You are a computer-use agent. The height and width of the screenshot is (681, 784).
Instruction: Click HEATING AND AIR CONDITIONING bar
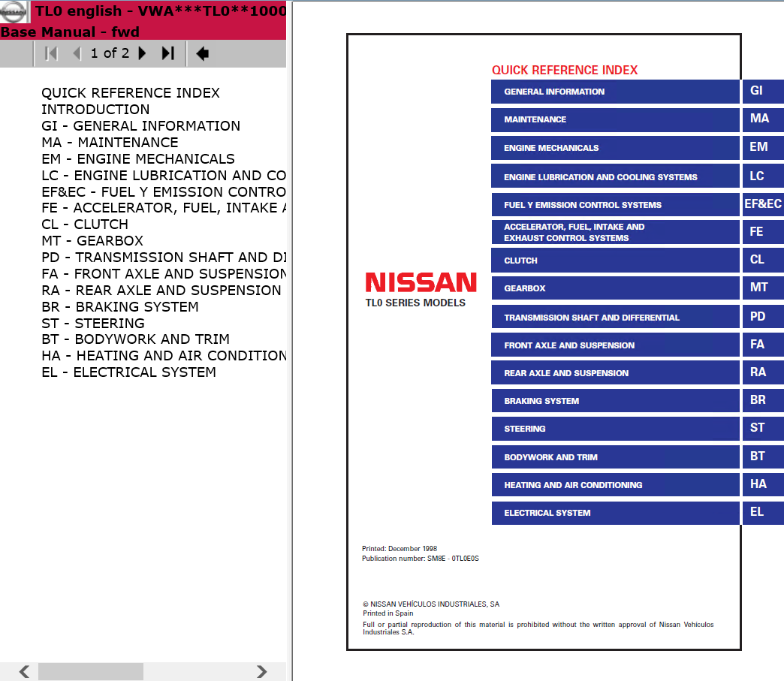[615, 485]
